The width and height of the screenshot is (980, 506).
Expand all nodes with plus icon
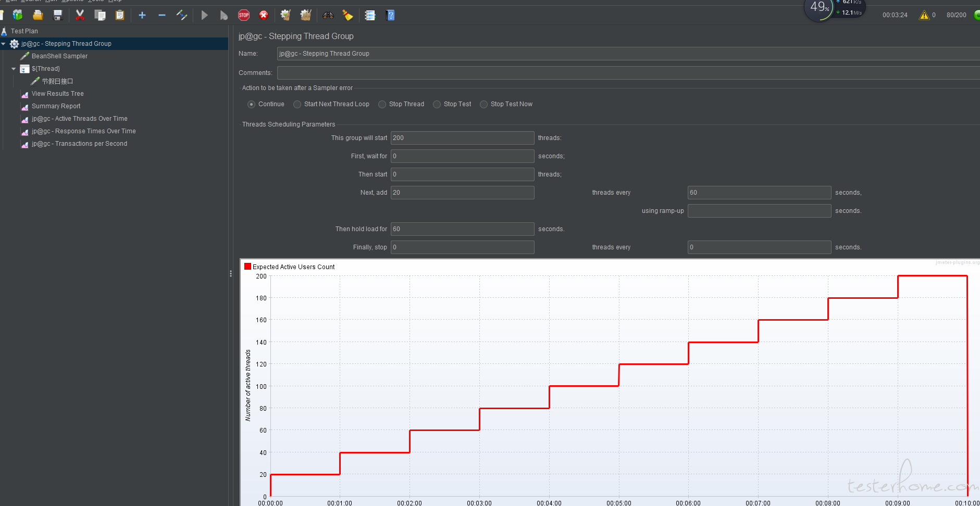pos(142,15)
